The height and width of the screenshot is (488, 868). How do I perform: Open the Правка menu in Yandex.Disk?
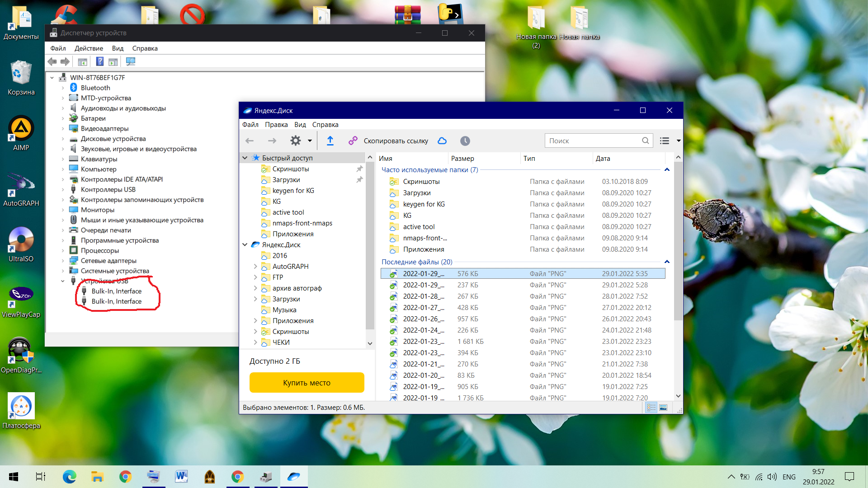coord(276,125)
